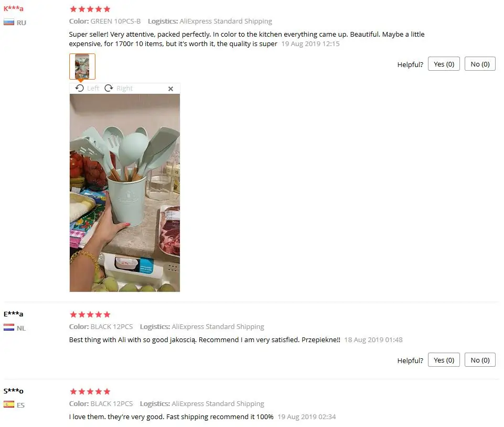This screenshot has width=504, height=427.
Task: Select reviewer name E***a
Action: pos(14,314)
